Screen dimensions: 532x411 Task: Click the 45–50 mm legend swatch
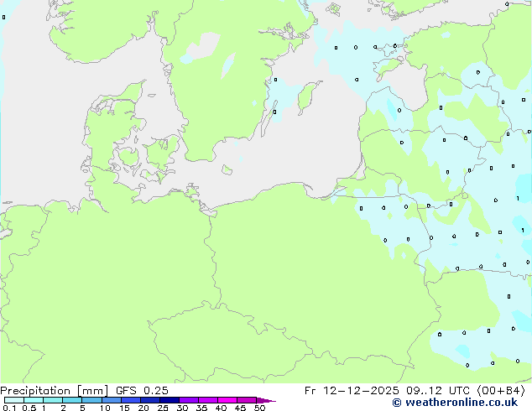247,400
